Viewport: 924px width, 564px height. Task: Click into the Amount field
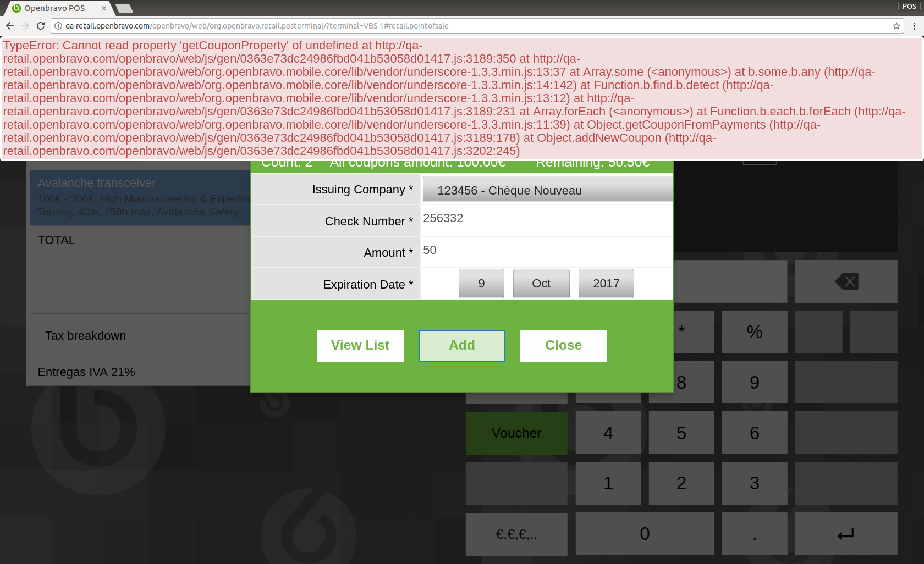[546, 251]
